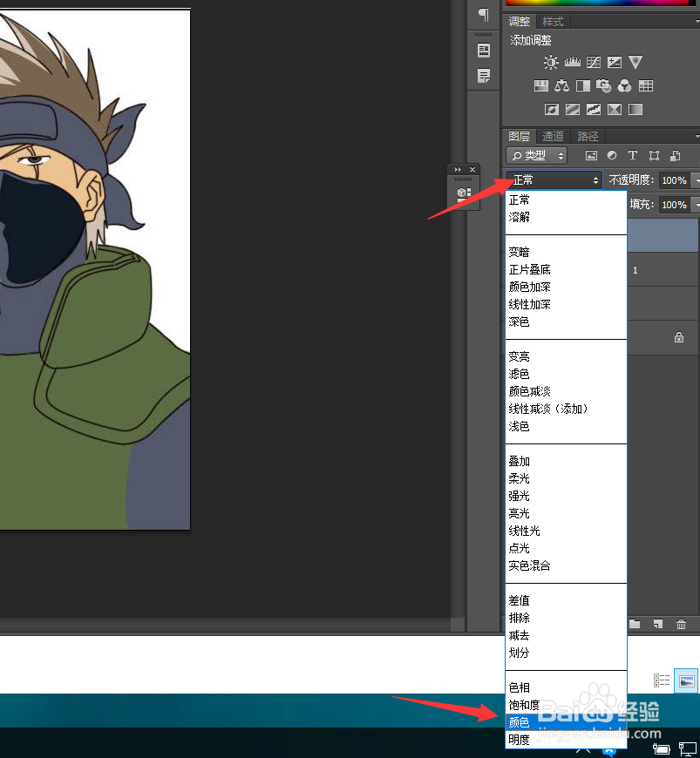Image resolution: width=700 pixels, height=758 pixels.
Task: Add a Vibrance adjustment layer
Action: click(x=635, y=63)
